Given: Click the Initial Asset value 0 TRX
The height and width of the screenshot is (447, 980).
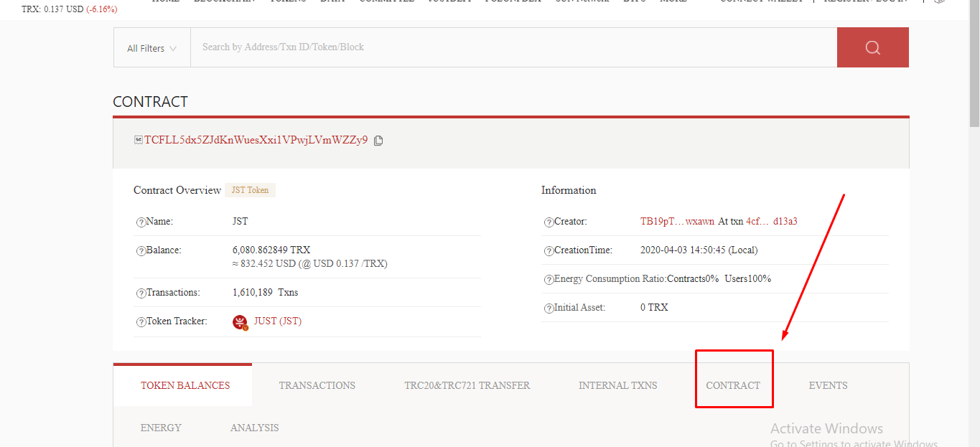Looking at the screenshot, I should tap(654, 307).
